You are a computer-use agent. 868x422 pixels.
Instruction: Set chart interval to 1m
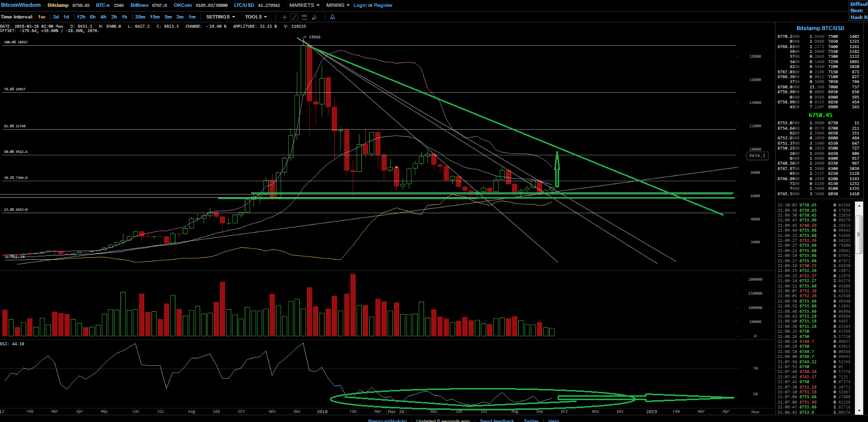pyautogui.click(x=192, y=17)
